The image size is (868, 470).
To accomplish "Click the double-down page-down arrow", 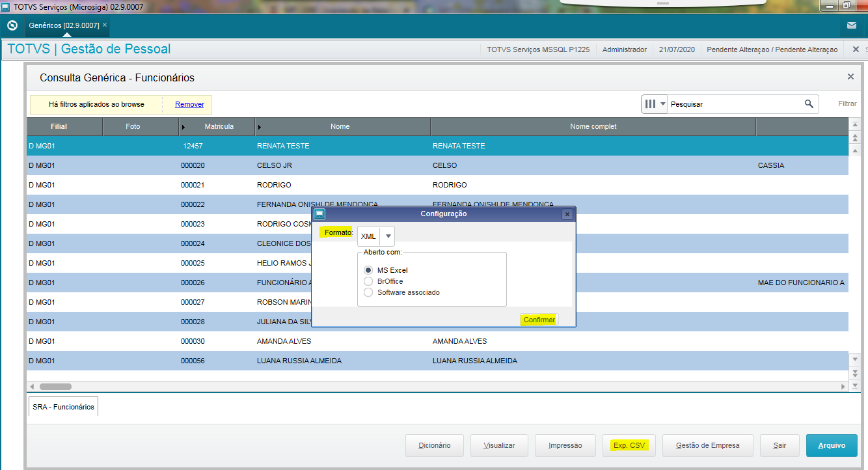I will pyautogui.click(x=855, y=372).
